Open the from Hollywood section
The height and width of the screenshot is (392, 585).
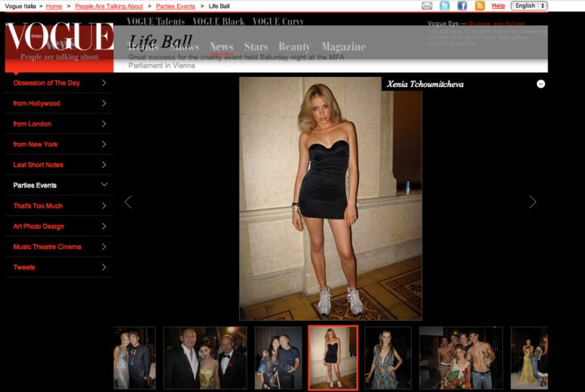[x=37, y=103]
